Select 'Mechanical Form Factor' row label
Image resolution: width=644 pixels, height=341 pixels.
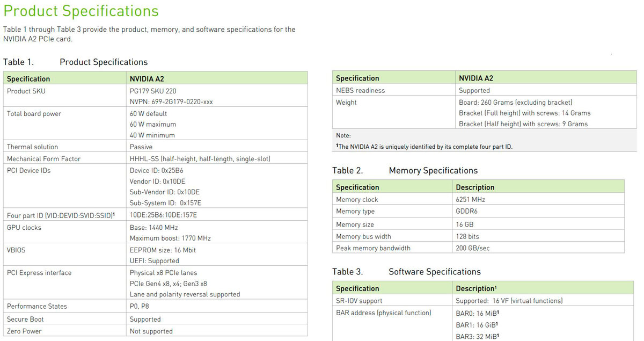pyautogui.click(x=44, y=159)
